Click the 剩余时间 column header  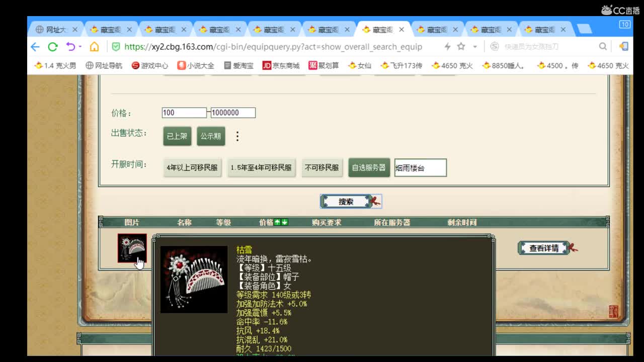[462, 222]
